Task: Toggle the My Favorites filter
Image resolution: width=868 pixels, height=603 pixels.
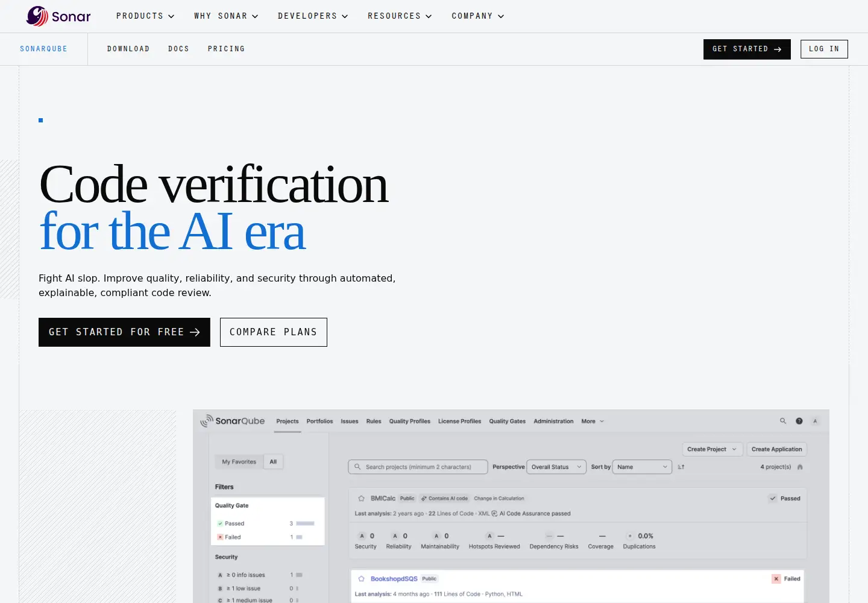Action: click(x=239, y=462)
